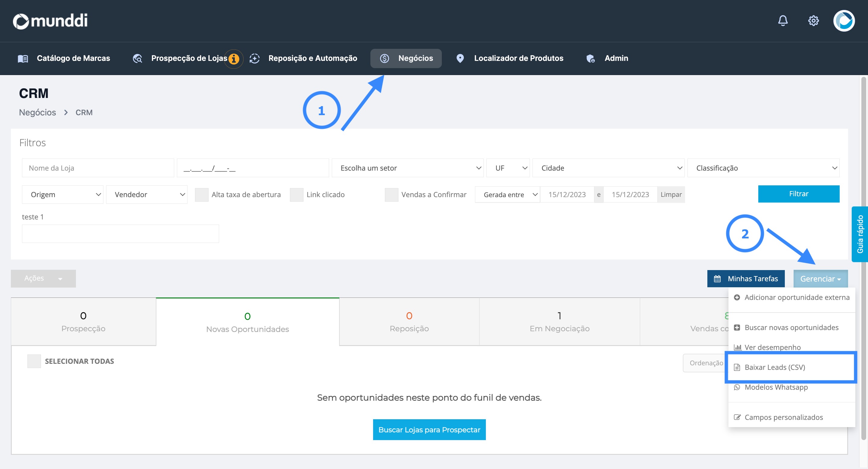Switch to the Prospecção tab
Screen dimensions: 868x469
83,321
